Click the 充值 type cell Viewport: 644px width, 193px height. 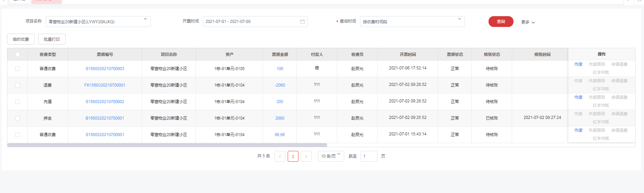coord(48,102)
